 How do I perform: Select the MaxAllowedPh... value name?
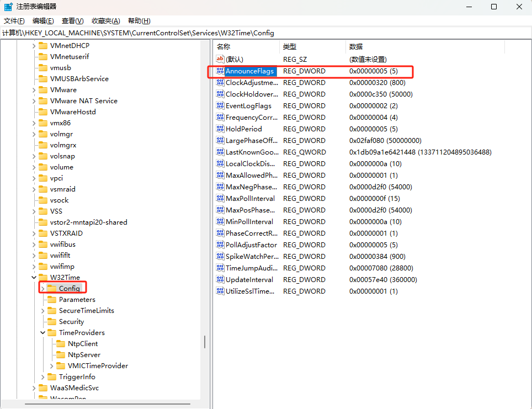click(x=252, y=175)
